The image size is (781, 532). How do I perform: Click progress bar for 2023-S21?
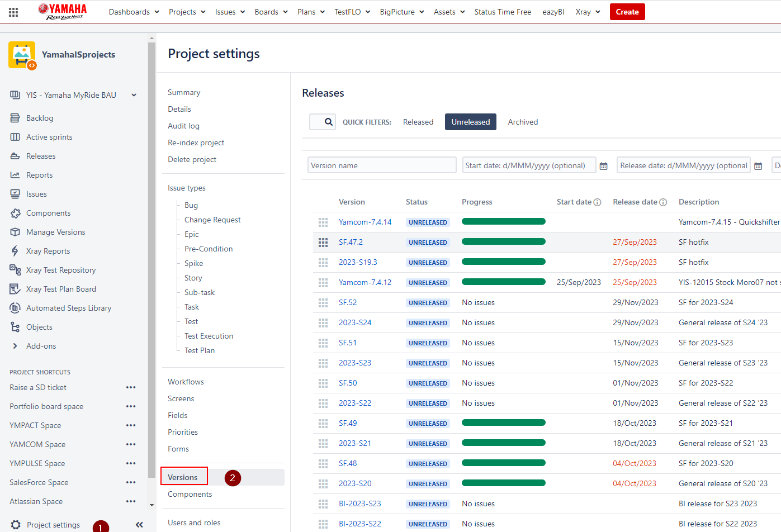504,443
